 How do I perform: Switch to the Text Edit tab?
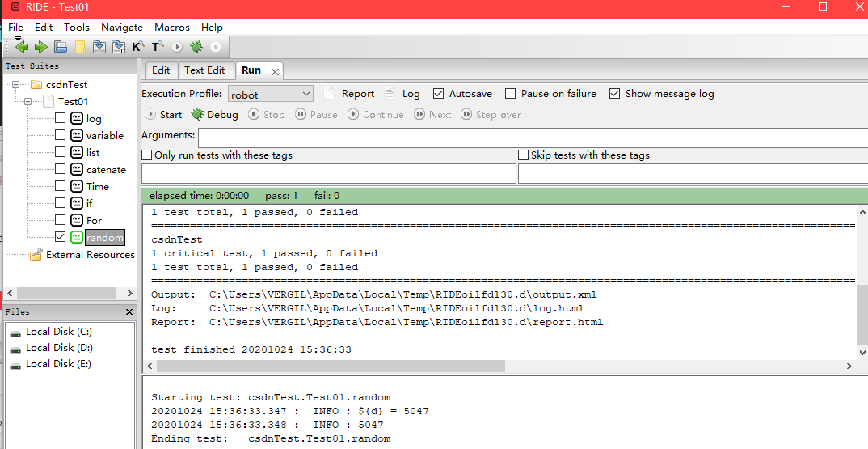pos(204,70)
